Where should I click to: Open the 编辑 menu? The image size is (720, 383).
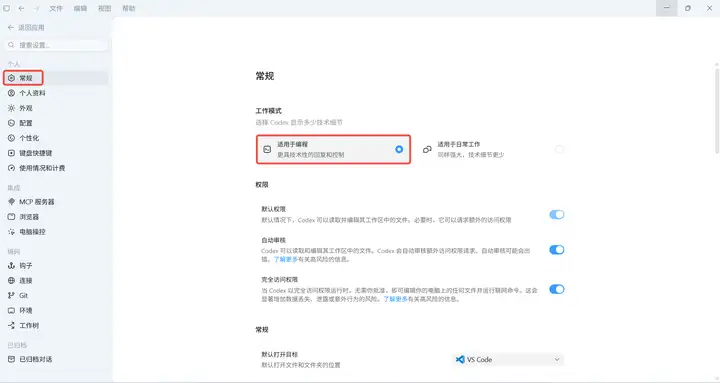(x=80, y=8)
